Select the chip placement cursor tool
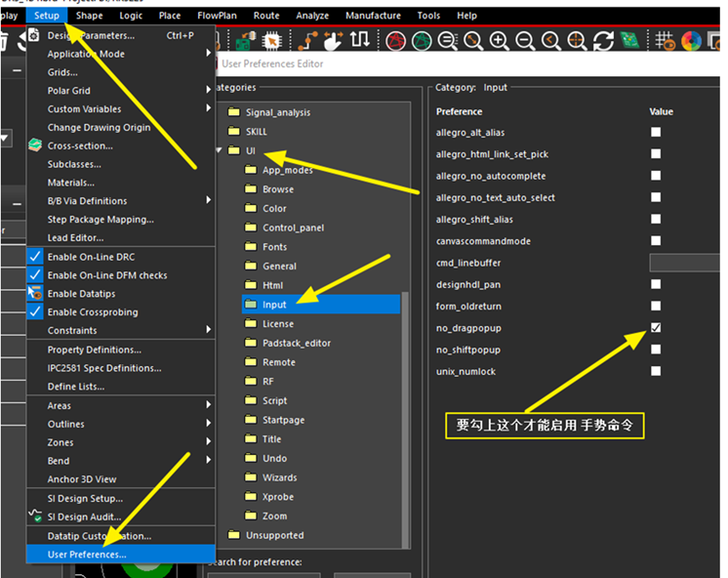 click(271, 41)
